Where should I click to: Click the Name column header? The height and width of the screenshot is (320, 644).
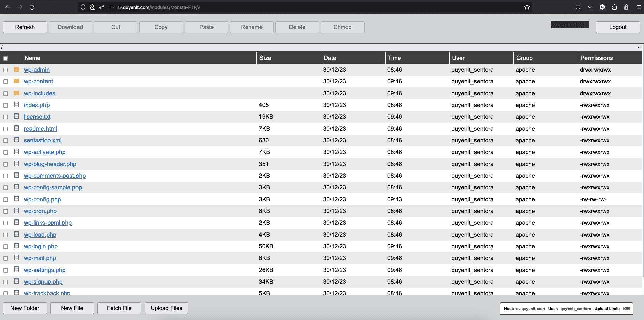33,58
